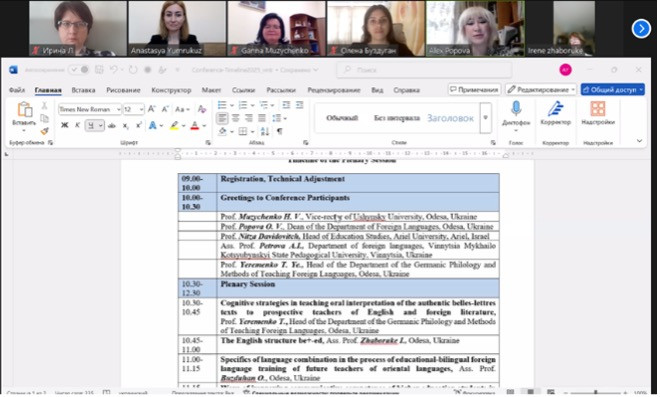Select the Format Painter brush icon

[45, 131]
